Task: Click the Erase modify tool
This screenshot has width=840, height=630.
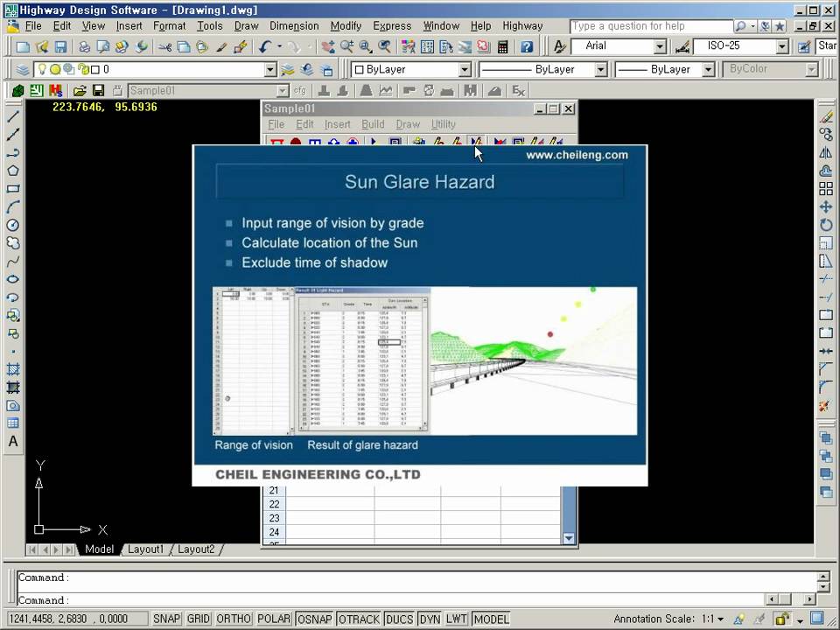Action: [826, 116]
